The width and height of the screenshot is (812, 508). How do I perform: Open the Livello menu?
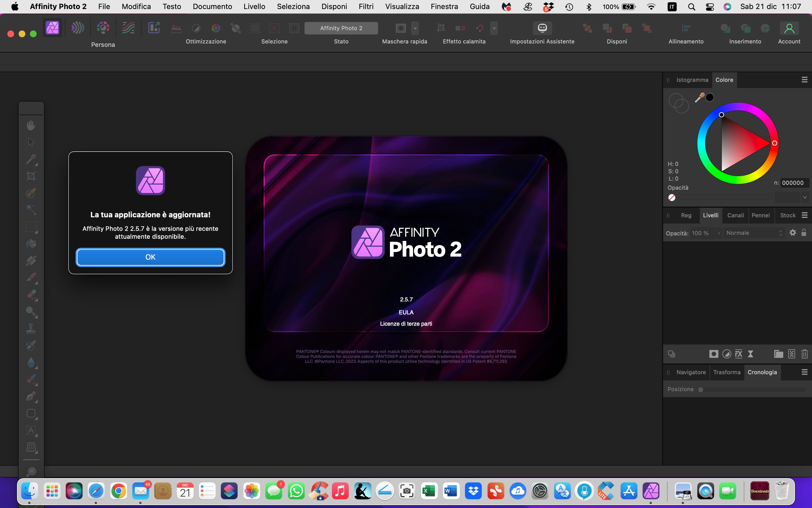click(254, 6)
